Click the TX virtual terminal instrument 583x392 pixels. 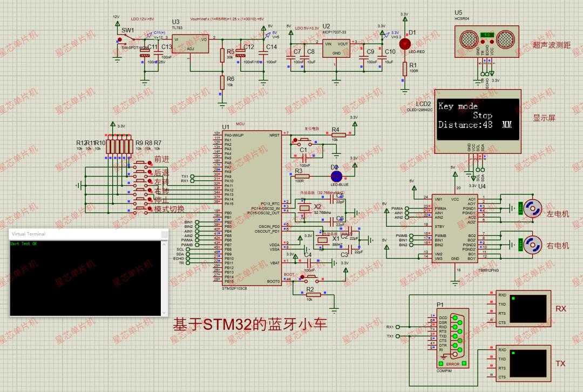coord(523,363)
